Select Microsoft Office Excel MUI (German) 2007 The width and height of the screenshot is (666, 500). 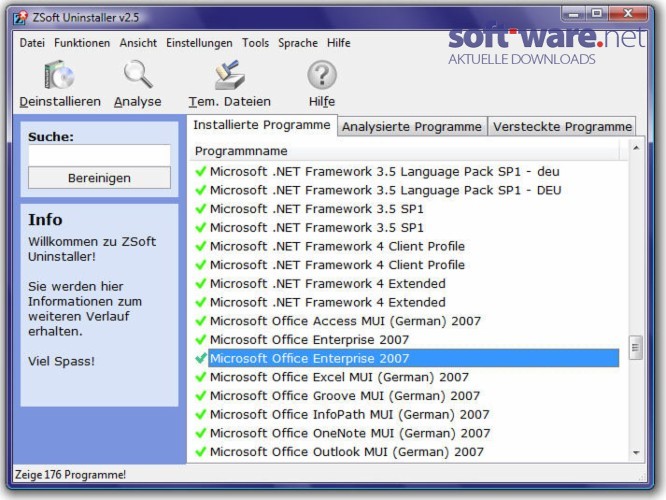pyautogui.click(x=339, y=377)
